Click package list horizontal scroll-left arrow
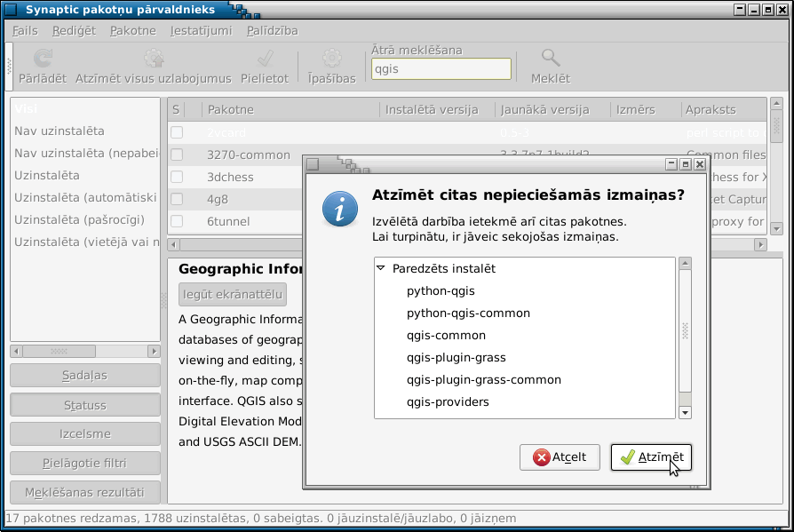This screenshot has height=532, width=794. pyautogui.click(x=174, y=244)
